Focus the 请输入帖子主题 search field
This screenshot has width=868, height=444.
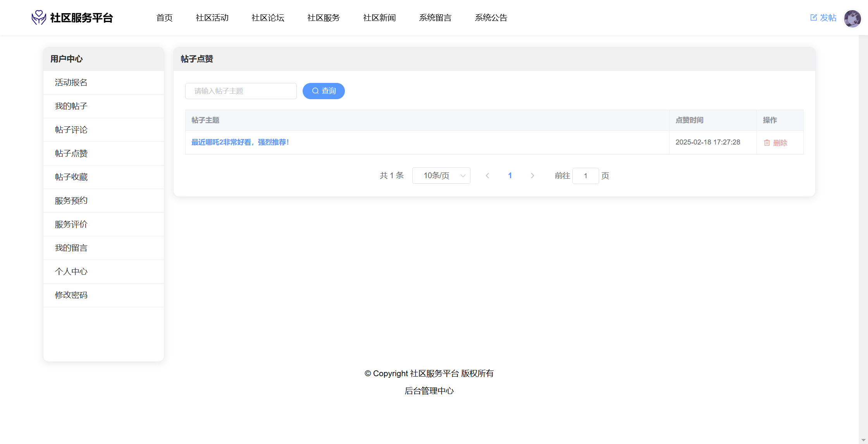241,91
